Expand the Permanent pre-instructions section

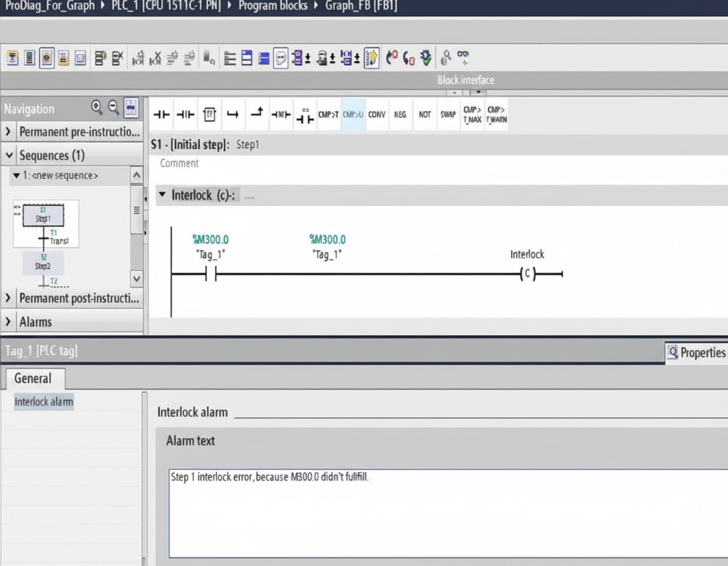pyautogui.click(x=8, y=132)
